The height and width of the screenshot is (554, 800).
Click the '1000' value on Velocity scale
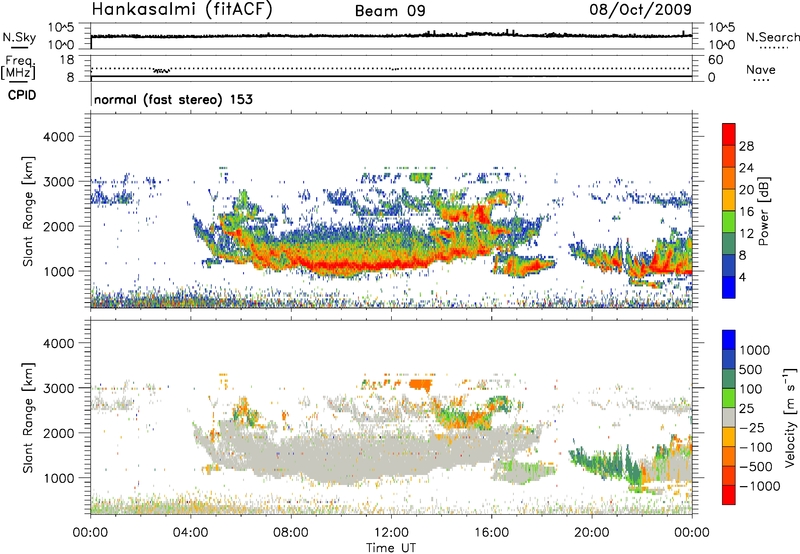[x=754, y=350]
